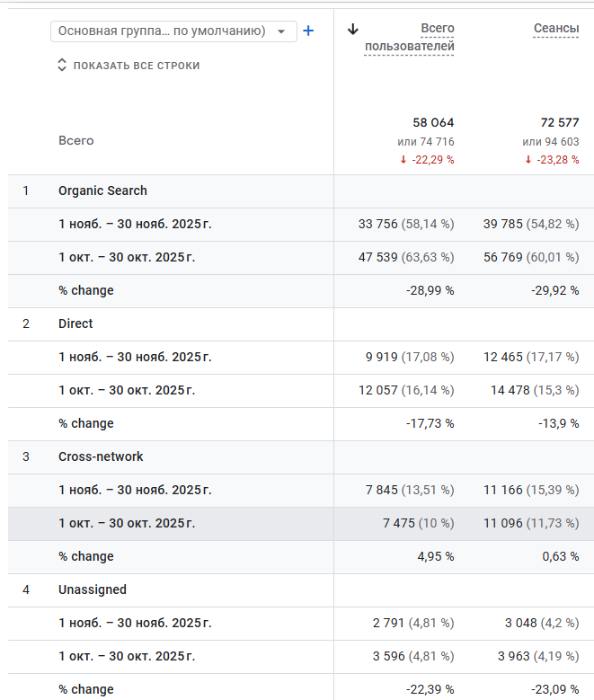Click the blue plus icon to add dimension
This screenshot has width=594, height=700.
tap(308, 31)
